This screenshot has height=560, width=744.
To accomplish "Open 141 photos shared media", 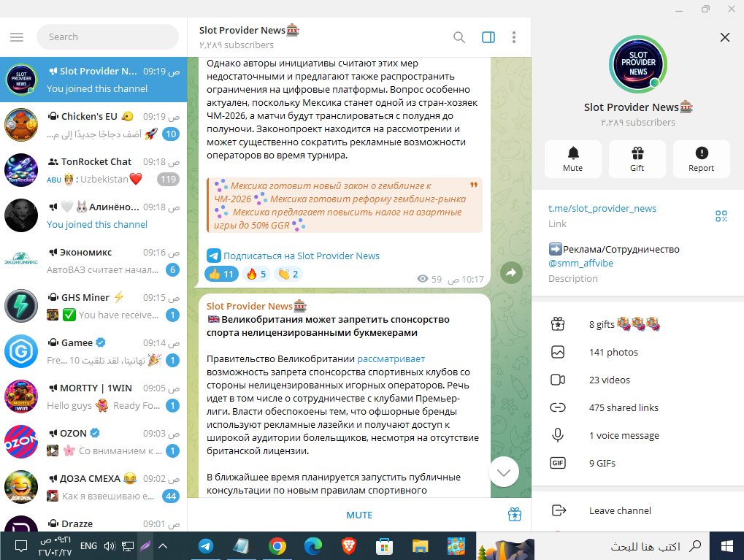I will click(637, 352).
